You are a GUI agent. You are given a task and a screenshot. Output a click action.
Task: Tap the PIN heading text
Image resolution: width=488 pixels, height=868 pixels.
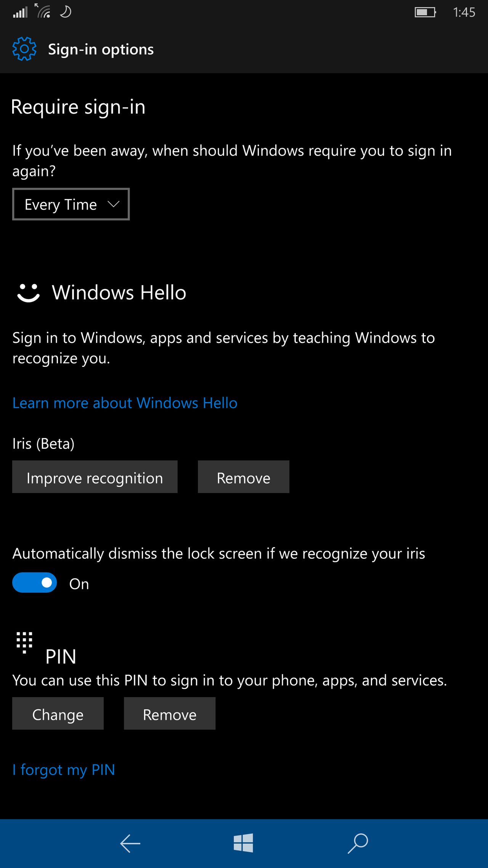pos(61,656)
